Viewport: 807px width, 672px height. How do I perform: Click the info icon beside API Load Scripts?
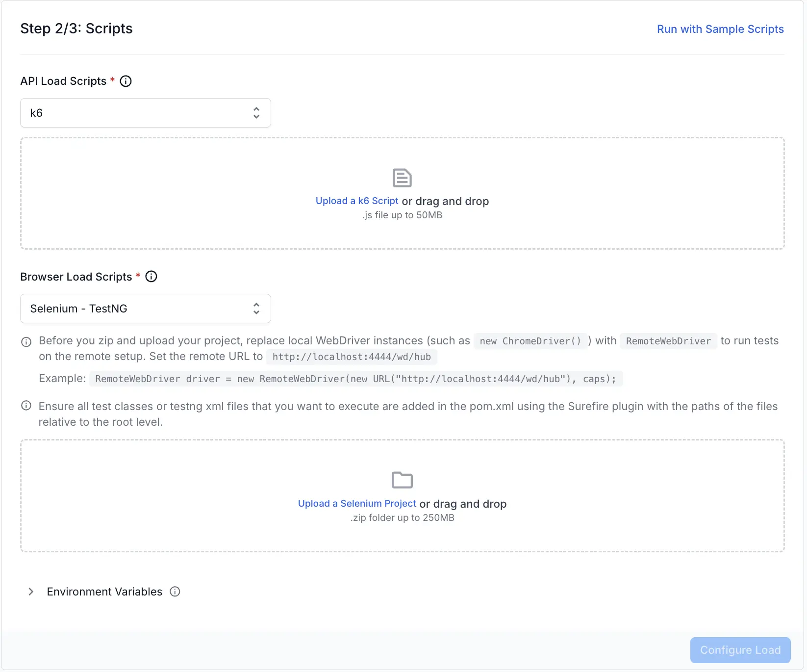[x=126, y=81]
